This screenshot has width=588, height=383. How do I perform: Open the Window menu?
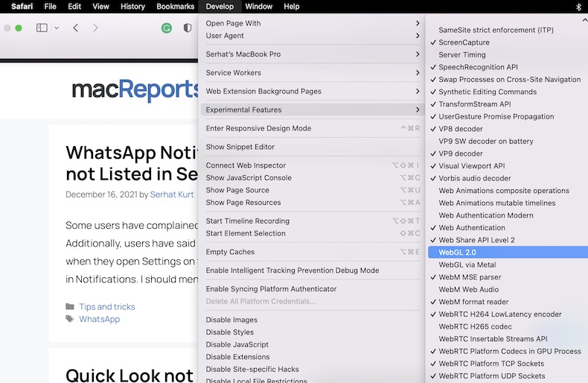(259, 7)
